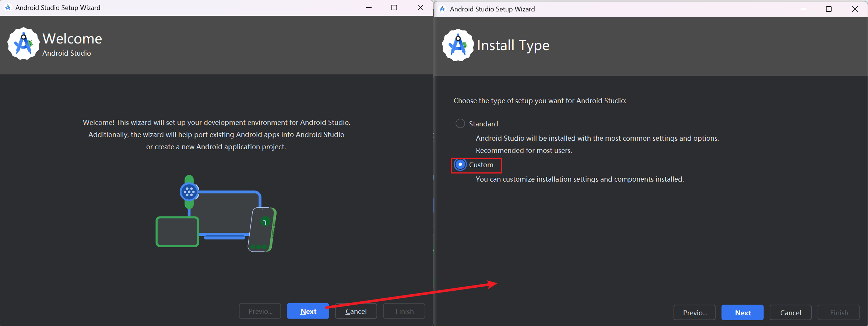
Task: Click title bar app icon of Welcome window
Action: [x=8, y=7]
